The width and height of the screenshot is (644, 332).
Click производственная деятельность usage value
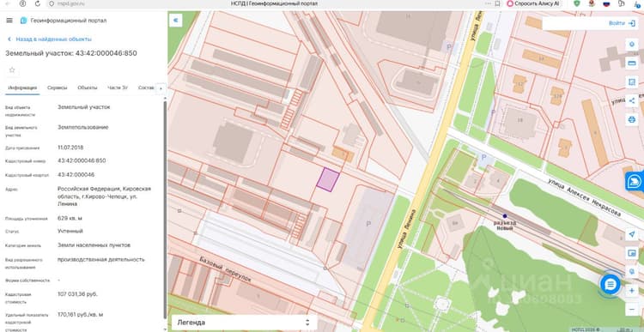101,259
